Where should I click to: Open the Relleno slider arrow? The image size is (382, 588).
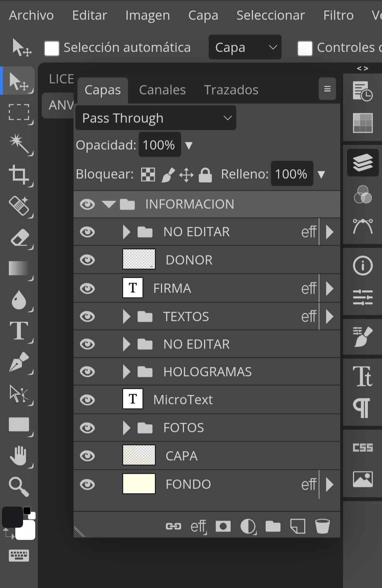coord(321,174)
